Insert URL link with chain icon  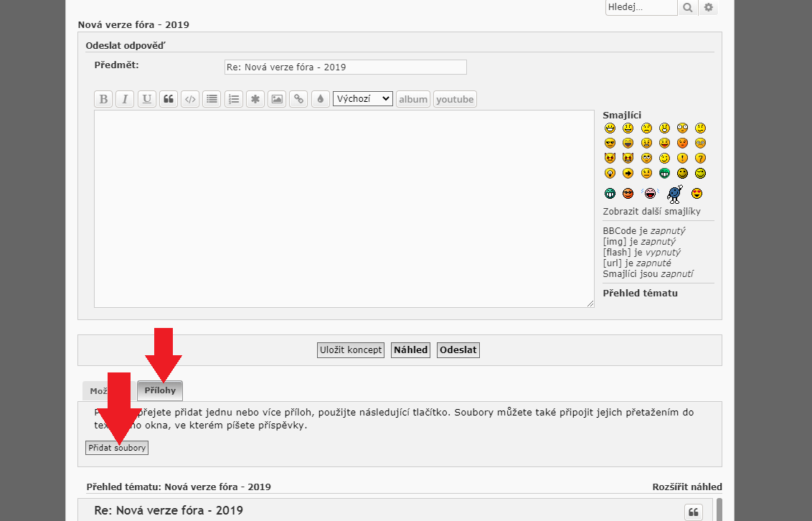pyautogui.click(x=298, y=99)
